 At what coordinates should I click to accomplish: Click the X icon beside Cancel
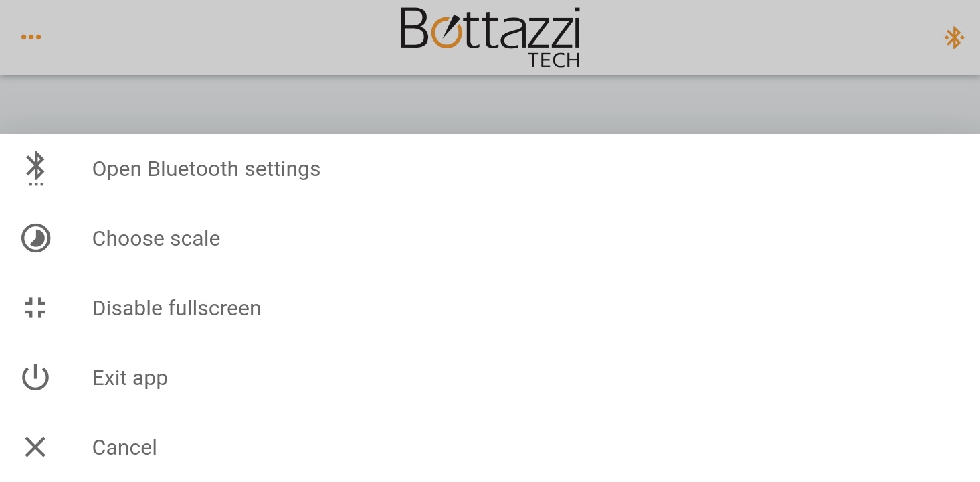pos(35,447)
